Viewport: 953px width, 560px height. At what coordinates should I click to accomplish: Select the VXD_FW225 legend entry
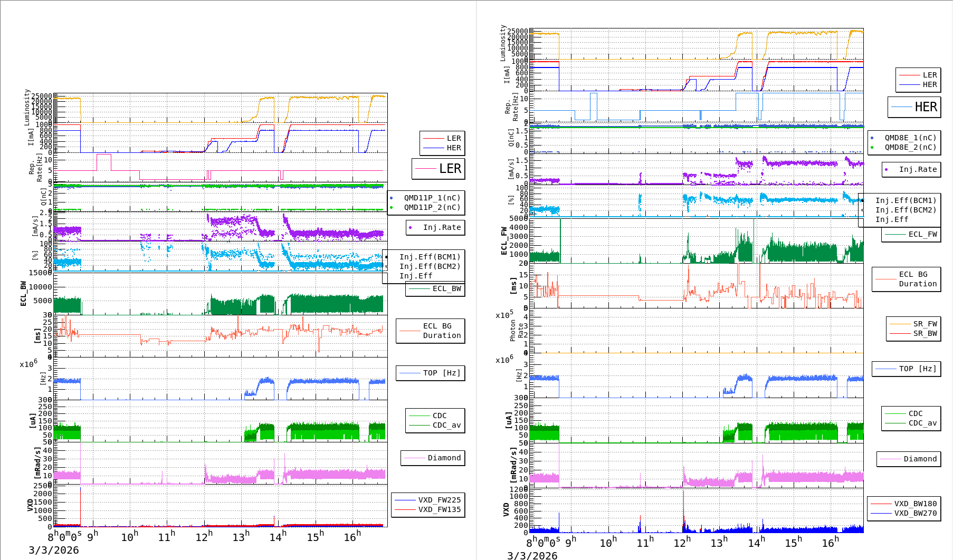point(439,500)
